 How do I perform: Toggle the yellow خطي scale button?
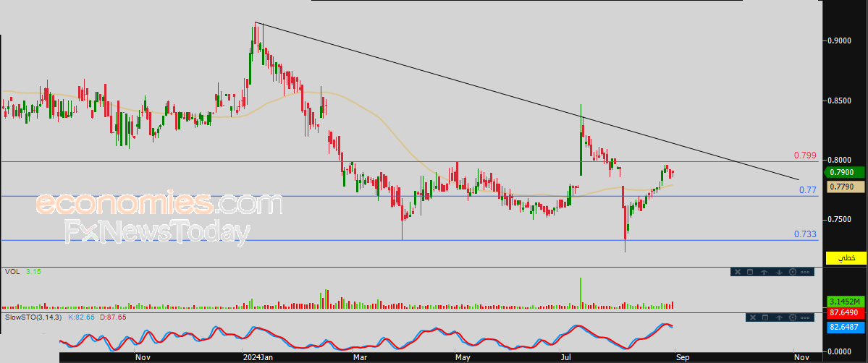[846, 258]
